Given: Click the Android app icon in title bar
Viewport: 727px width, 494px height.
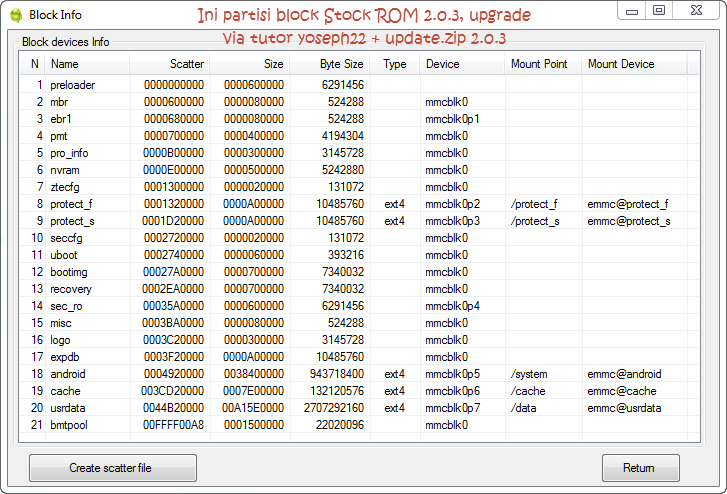Looking at the screenshot, I should (16, 15).
